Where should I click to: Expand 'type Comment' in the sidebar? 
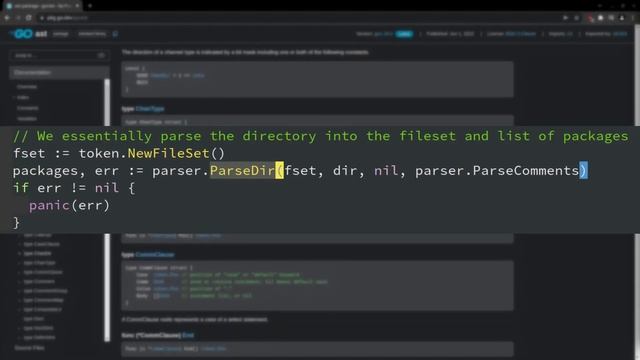37,282
